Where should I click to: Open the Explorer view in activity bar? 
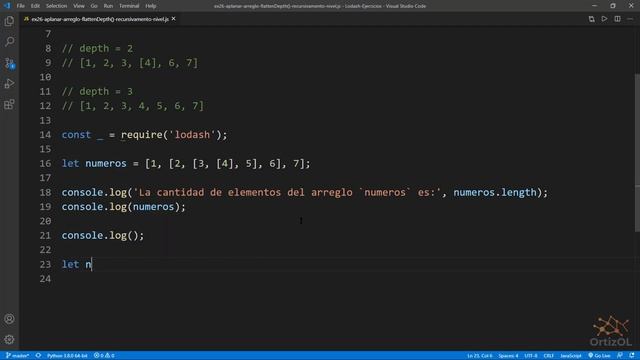(x=9, y=21)
